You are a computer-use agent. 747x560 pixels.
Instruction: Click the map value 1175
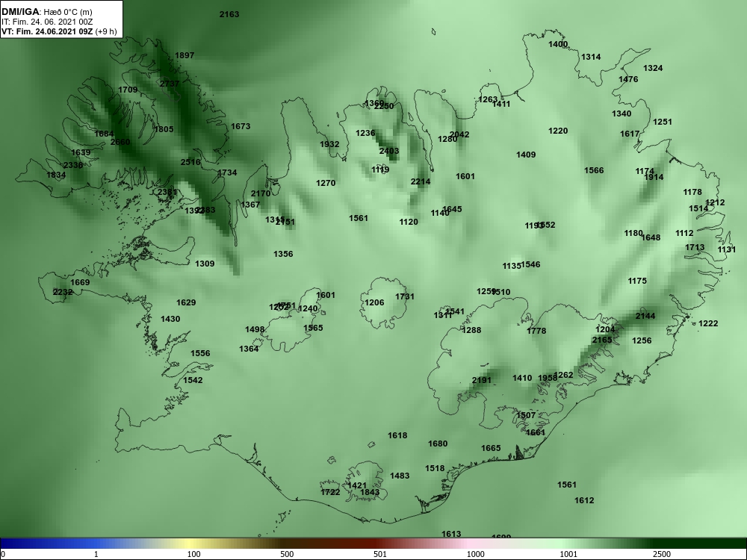(637, 281)
